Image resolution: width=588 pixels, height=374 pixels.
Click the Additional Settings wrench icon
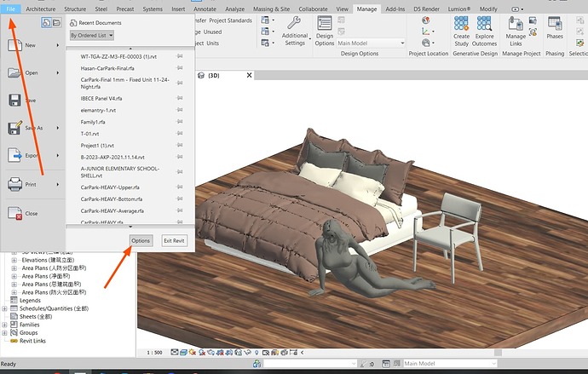point(294,23)
